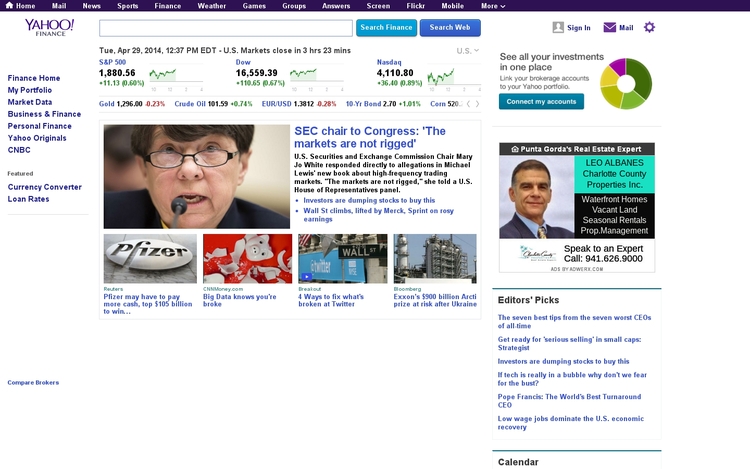Open the Loan Rates link
Viewport: 750px width, 469px height.
(28, 199)
